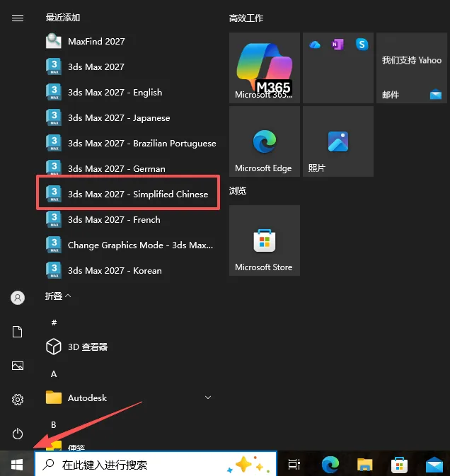This screenshot has width=450, height=476.
Task: Launch 3ds Max 2027 - Simplified Chinese
Action: (x=131, y=194)
